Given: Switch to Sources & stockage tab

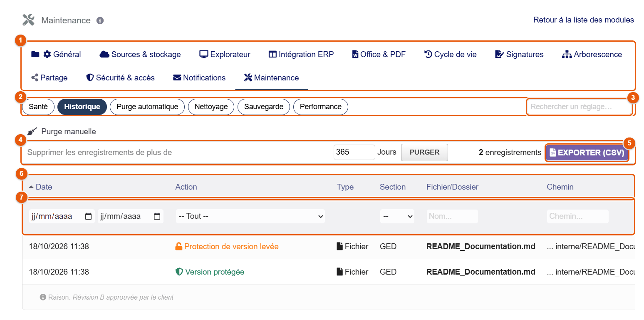Looking at the screenshot, I should click(x=141, y=55).
